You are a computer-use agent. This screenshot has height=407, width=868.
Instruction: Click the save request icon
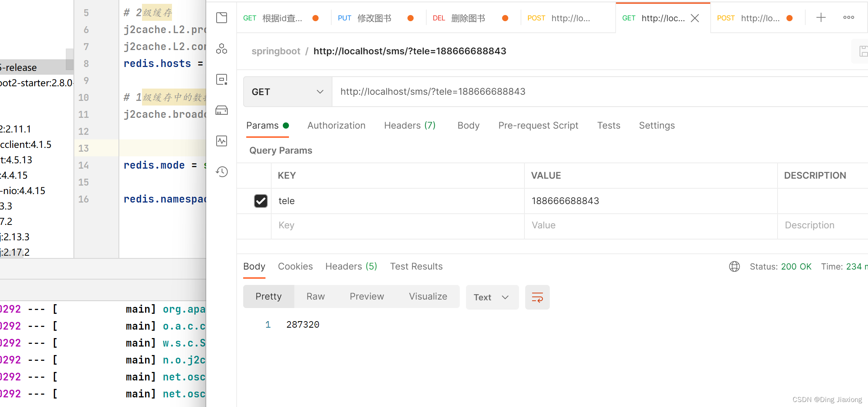click(863, 51)
